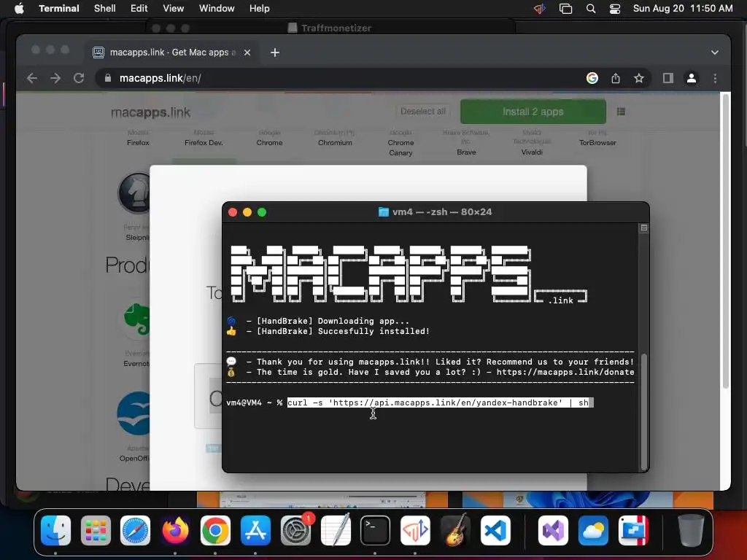Open the weather cloud app in Dock
747x560 pixels.
(593, 530)
